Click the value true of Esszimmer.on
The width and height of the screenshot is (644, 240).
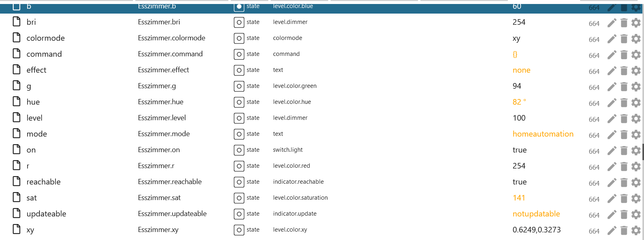click(519, 150)
